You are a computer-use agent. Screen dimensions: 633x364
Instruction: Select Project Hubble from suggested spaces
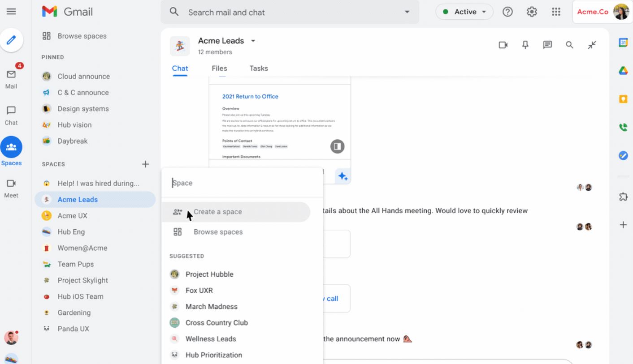click(209, 274)
